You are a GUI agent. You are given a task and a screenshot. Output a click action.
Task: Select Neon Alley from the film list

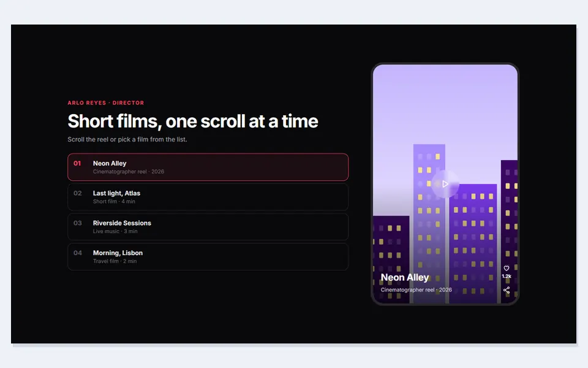tap(208, 167)
